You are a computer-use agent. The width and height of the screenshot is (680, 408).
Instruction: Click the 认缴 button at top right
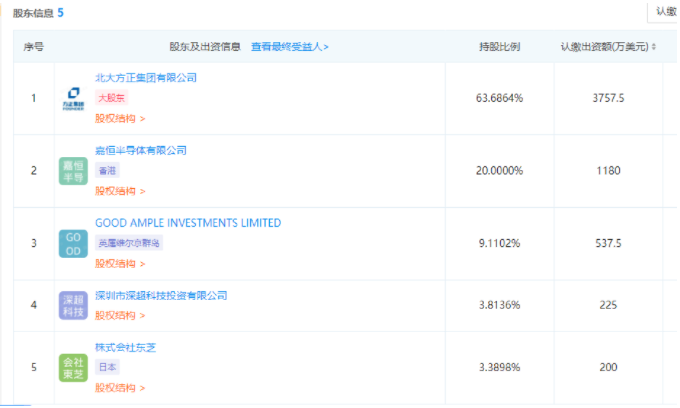coord(664,11)
